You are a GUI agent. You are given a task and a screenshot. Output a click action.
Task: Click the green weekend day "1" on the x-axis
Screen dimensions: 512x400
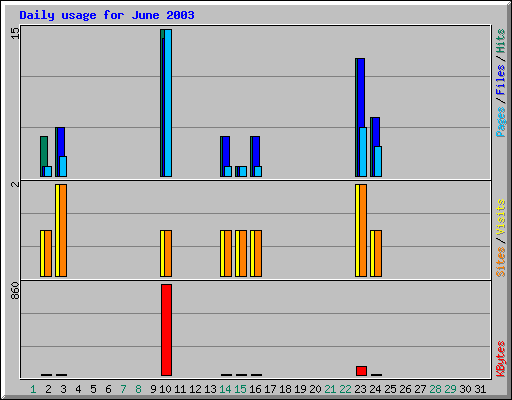(x=33, y=389)
